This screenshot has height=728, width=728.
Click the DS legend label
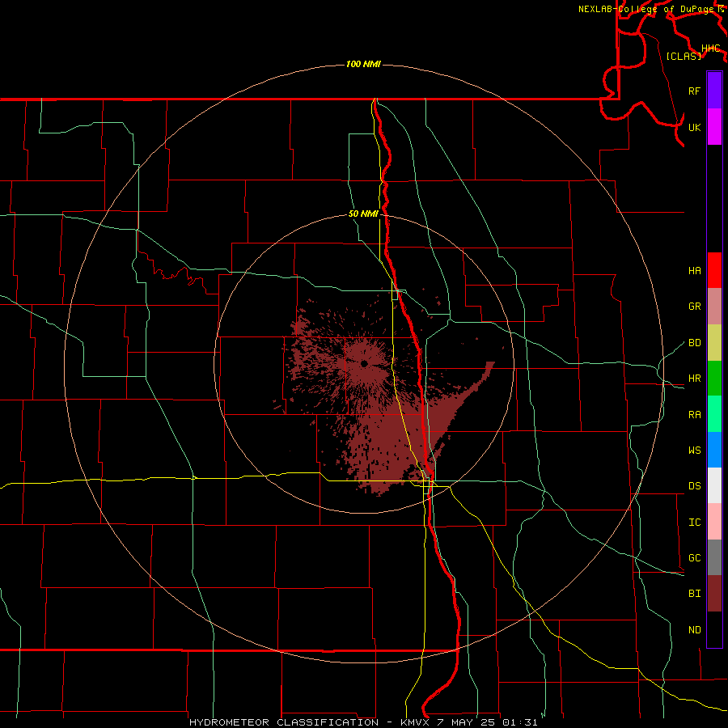coord(694,486)
